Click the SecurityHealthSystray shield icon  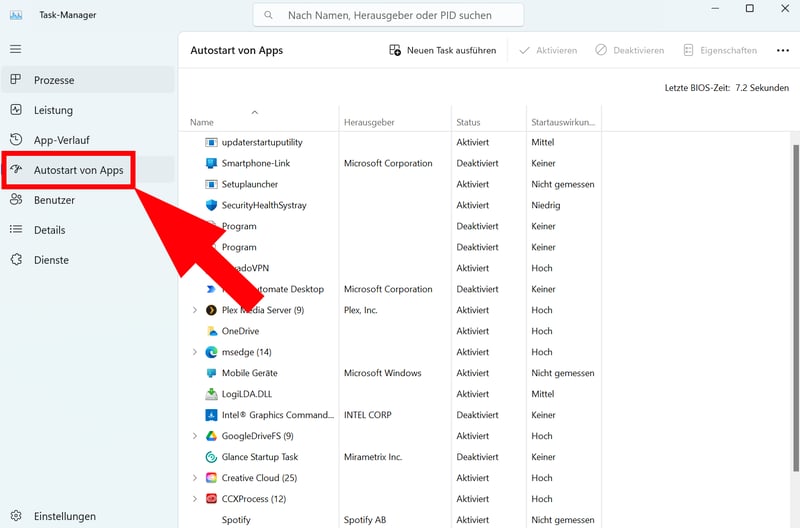(x=211, y=205)
